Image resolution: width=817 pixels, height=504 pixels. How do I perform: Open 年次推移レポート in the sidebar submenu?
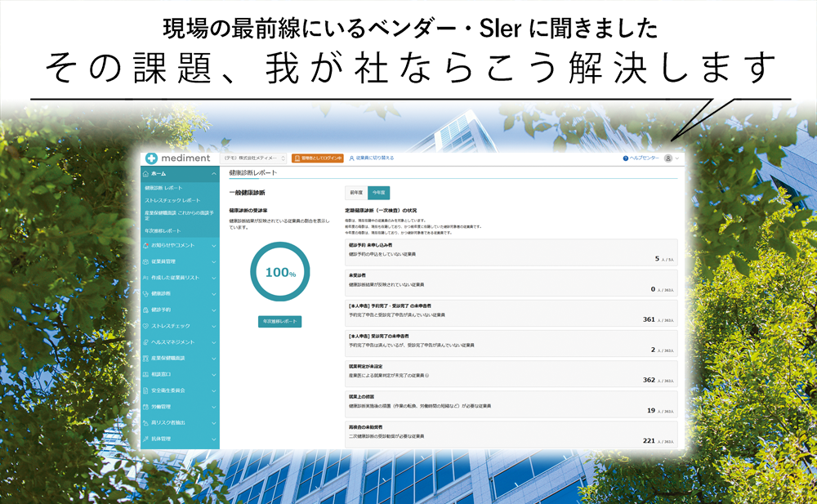click(x=163, y=230)
